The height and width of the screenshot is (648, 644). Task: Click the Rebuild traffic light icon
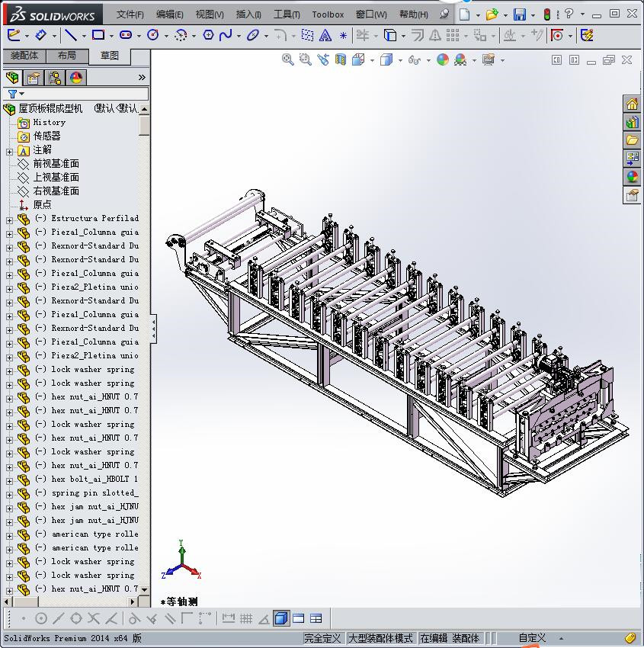coord(547,14)
